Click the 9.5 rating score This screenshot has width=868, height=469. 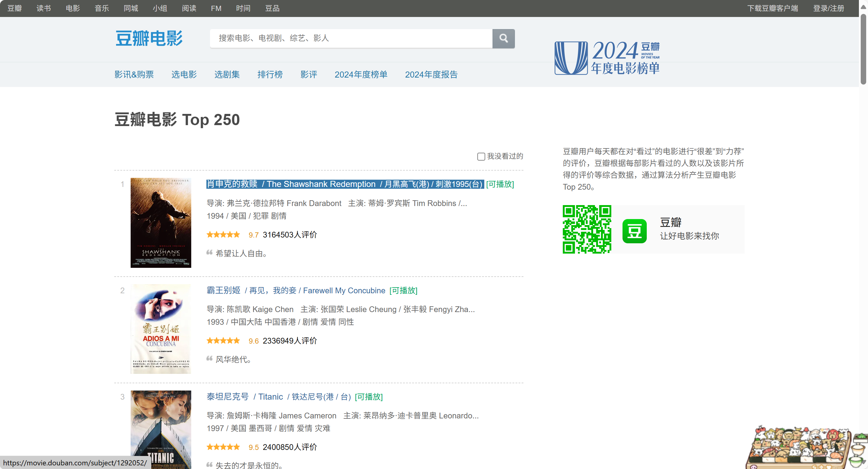click(x=253, y=447)
